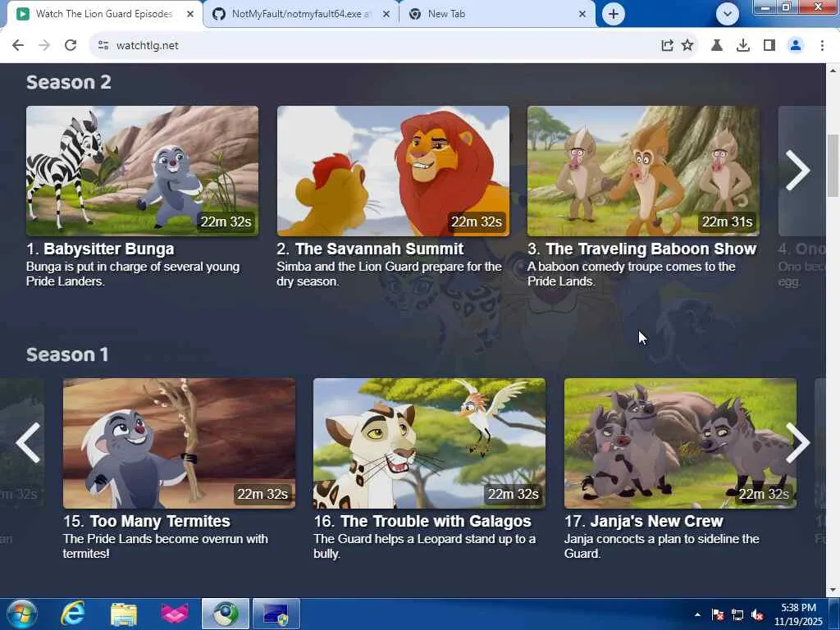
Task: Select the Chrome browser taskbar button
Action: click(x=226, y=614)
